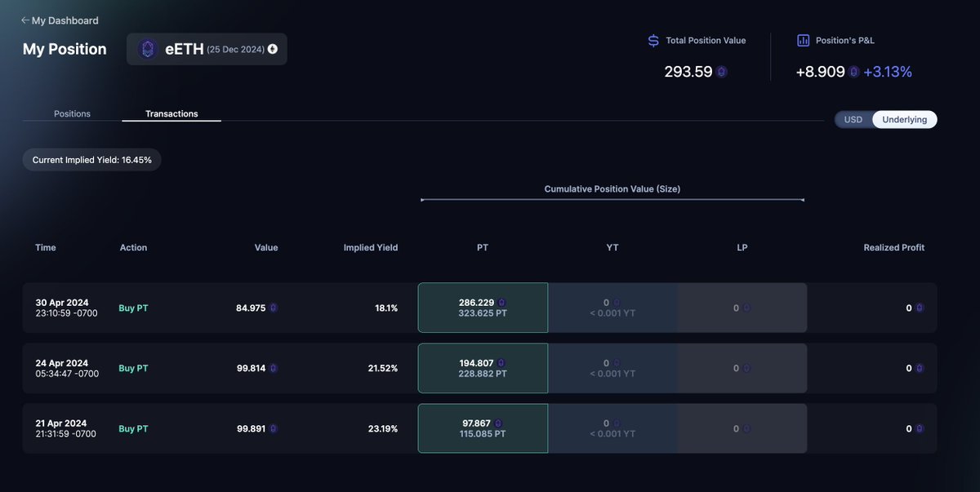Click the Time column header

pyautogui.click(x=46, y=247)
